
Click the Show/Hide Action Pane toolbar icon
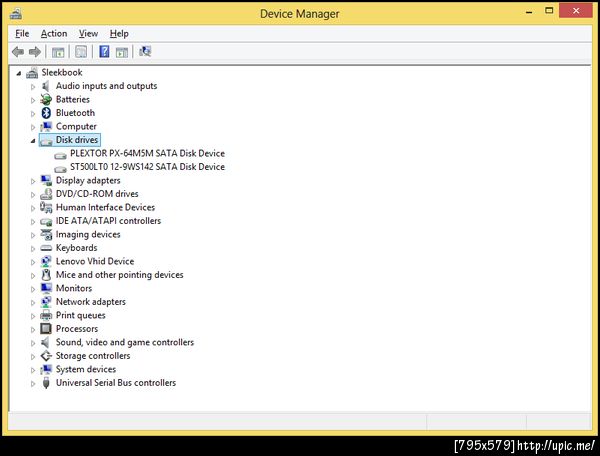(122, 52)
